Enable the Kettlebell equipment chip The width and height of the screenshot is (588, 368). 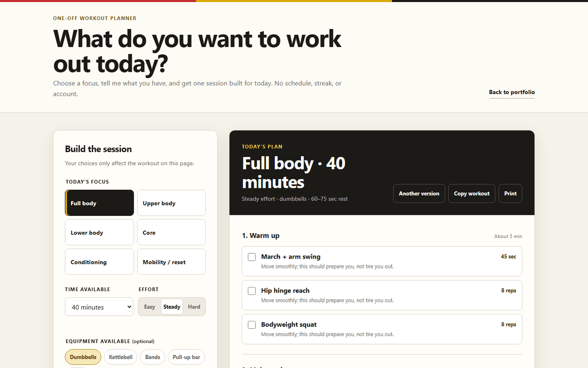(121, 357)
